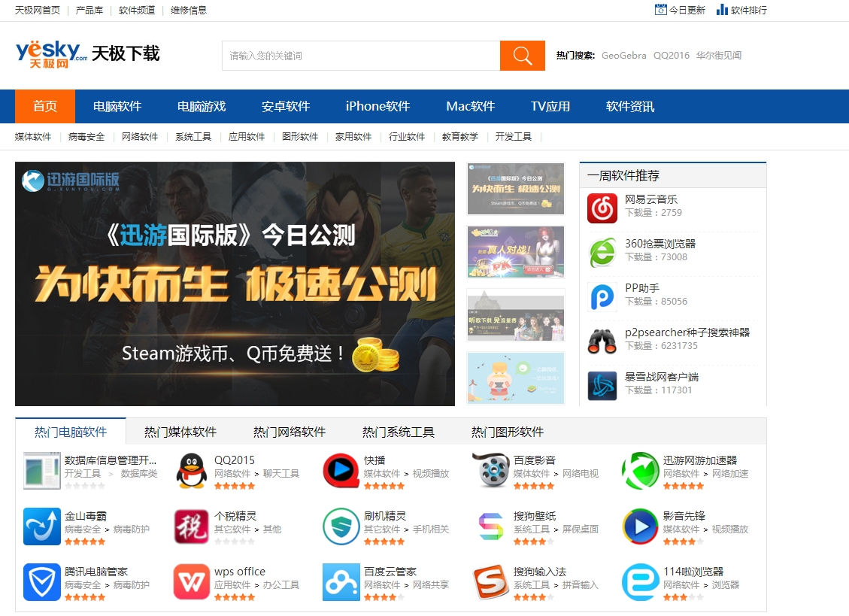Click the QQ2016 hot search link
The height and width of the screenshot is (616, 849).
click(x=672, y=55)
